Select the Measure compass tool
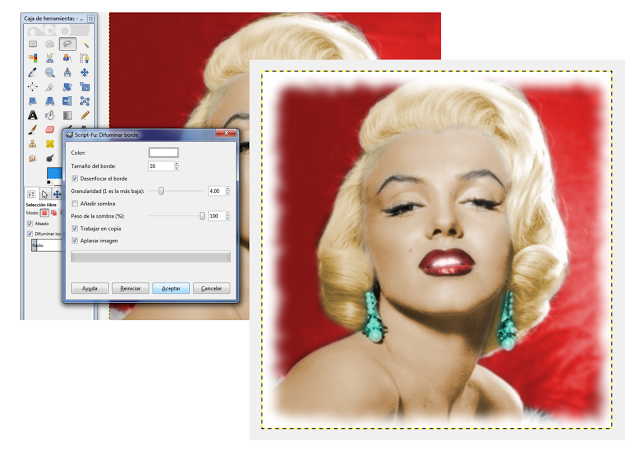 click(68, 72)
